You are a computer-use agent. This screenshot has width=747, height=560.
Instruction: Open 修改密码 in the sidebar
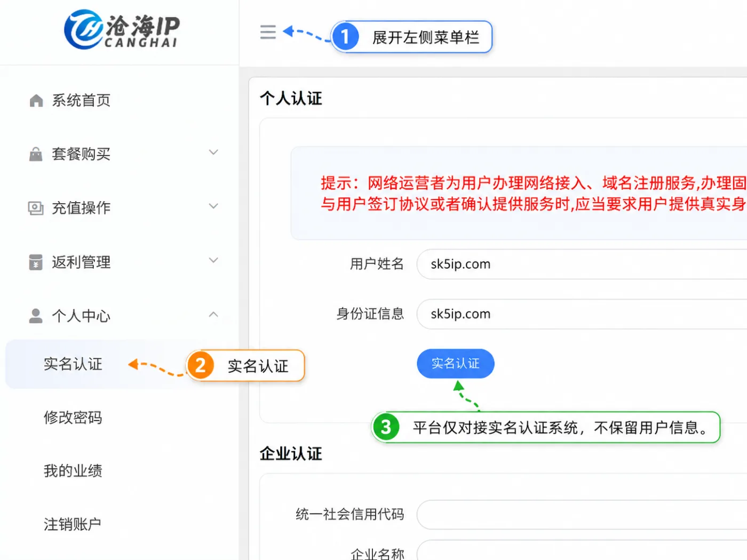tap(73, 418)
